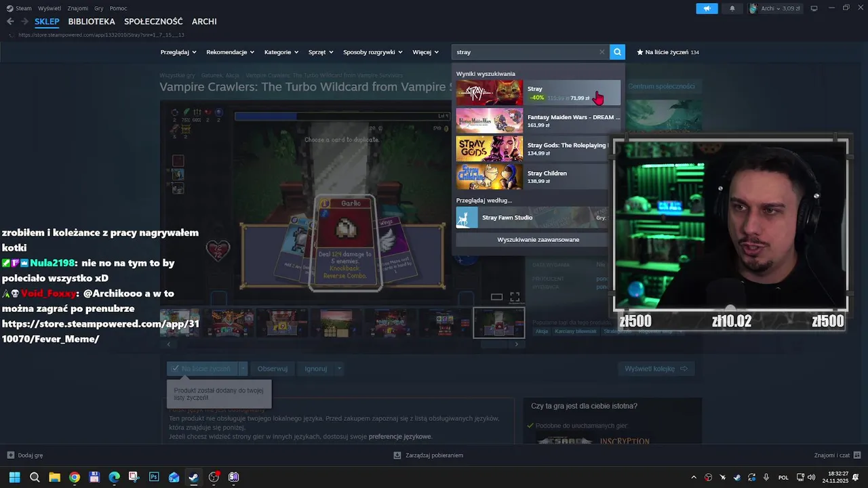Click the microphone icon in system tray
This screenshot has width=868, height=488.
[x=766, y=477]
